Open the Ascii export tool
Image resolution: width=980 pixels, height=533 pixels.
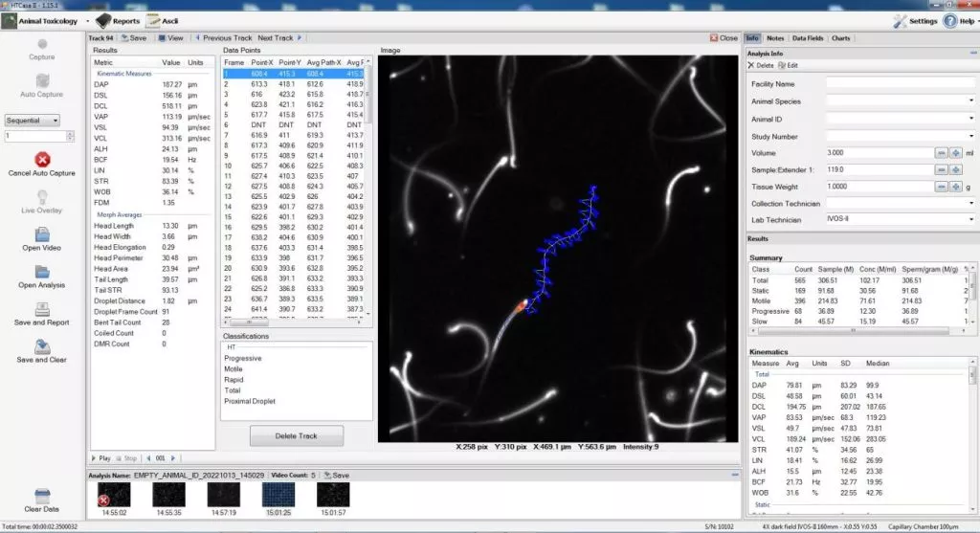[163, 21]
